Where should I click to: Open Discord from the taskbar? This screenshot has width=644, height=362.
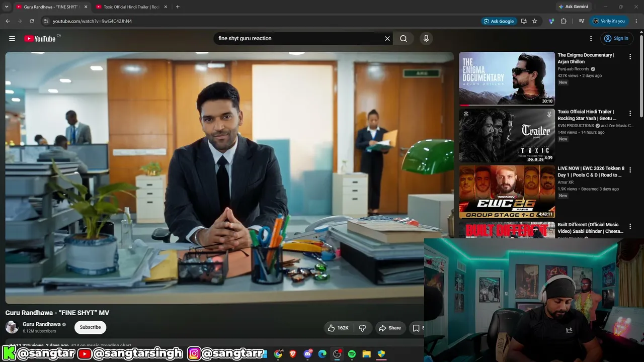coord(308,354)
